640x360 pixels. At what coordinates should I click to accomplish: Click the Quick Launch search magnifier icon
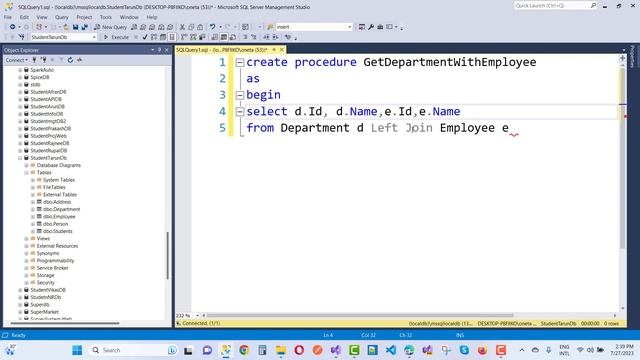pyautogui.click(x=593, y=5)
